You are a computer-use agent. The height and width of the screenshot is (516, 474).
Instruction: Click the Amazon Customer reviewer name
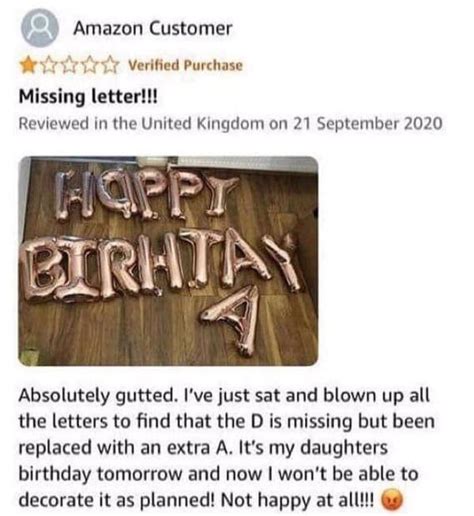[x=153, y=28]
